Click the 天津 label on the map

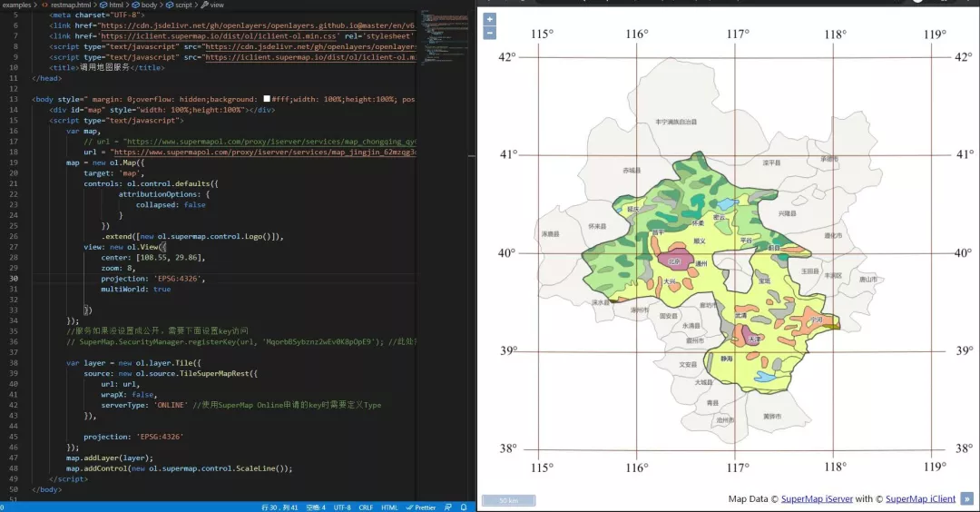pyautogui.click(x=754, y=340)
